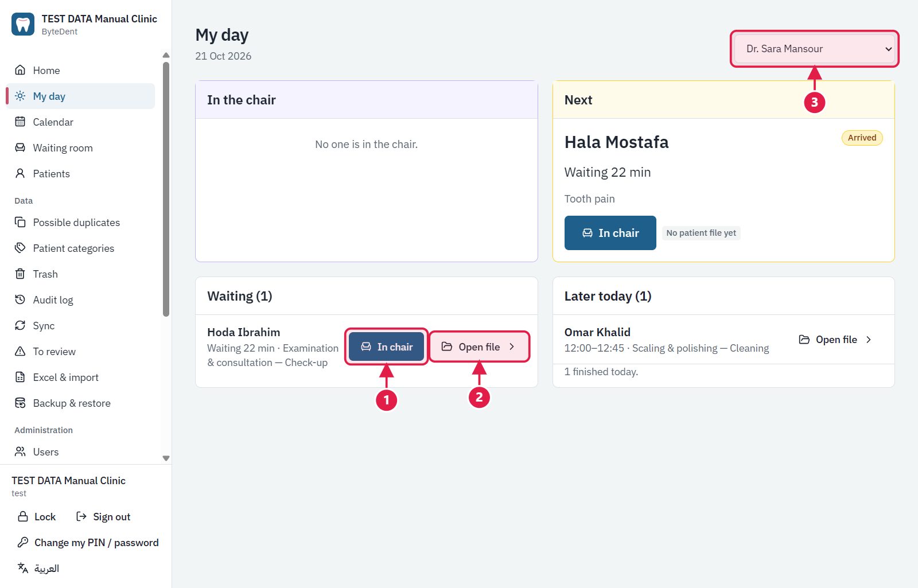
Task: Click the Trash bin icon
Action: (x=20, y=274)
